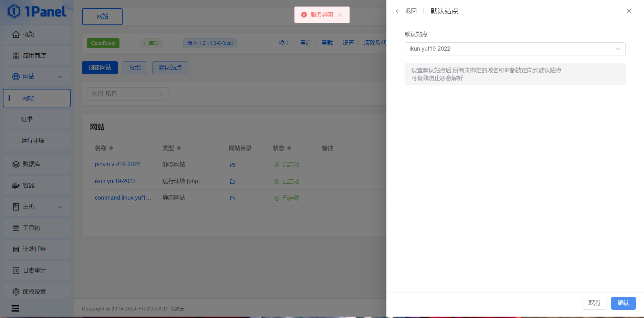Click the red error icon in toast
This screenshot has height=318, width=644.
pyautogui.click(x=304, y=14)
